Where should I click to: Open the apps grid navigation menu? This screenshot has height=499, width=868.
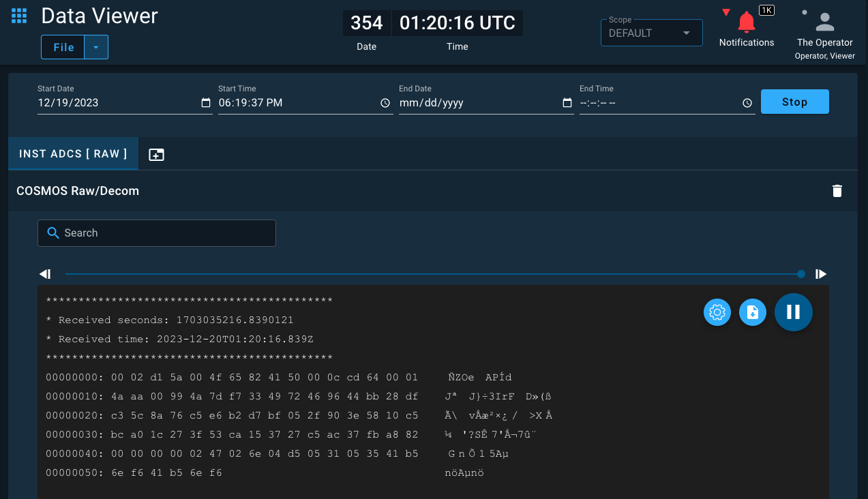point(19,16)
